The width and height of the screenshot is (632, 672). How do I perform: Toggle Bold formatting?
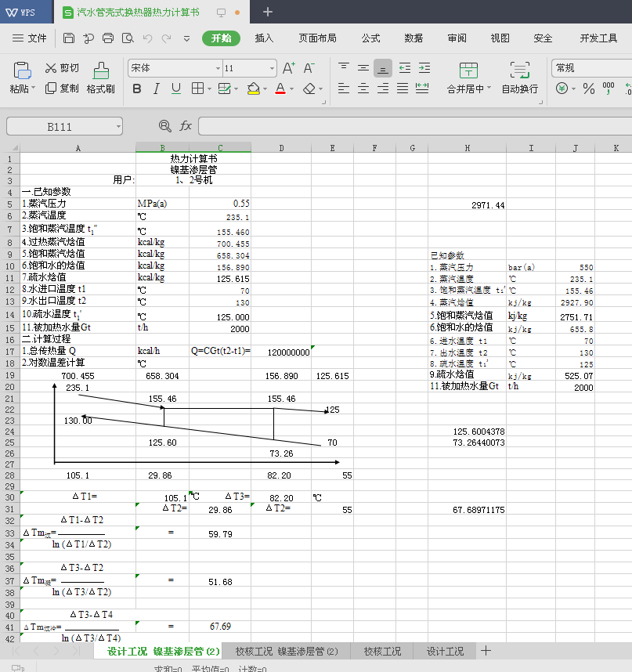pyautogui.click(x=137, y=89)
